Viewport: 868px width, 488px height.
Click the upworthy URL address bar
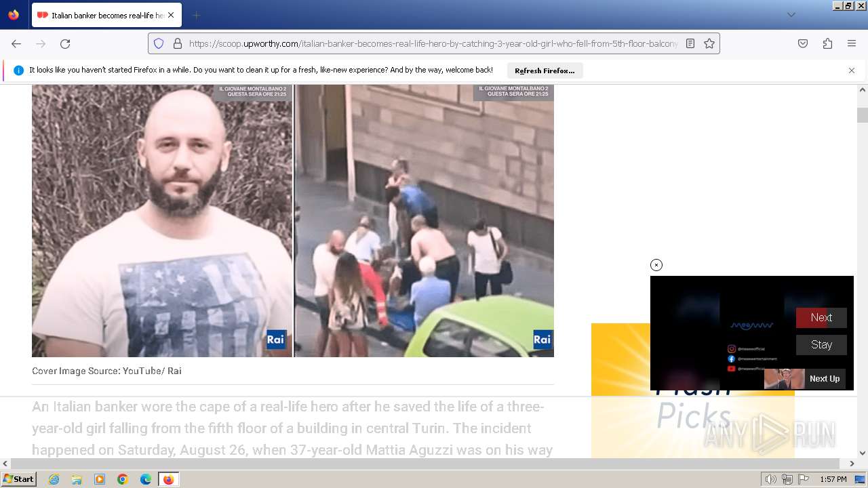click(433, 43)
